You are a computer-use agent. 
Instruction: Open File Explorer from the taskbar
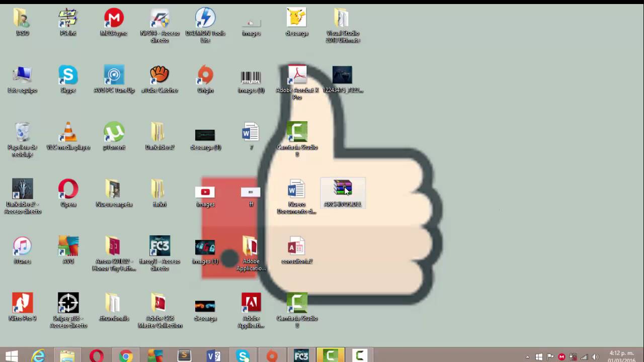tap(67, 356)
